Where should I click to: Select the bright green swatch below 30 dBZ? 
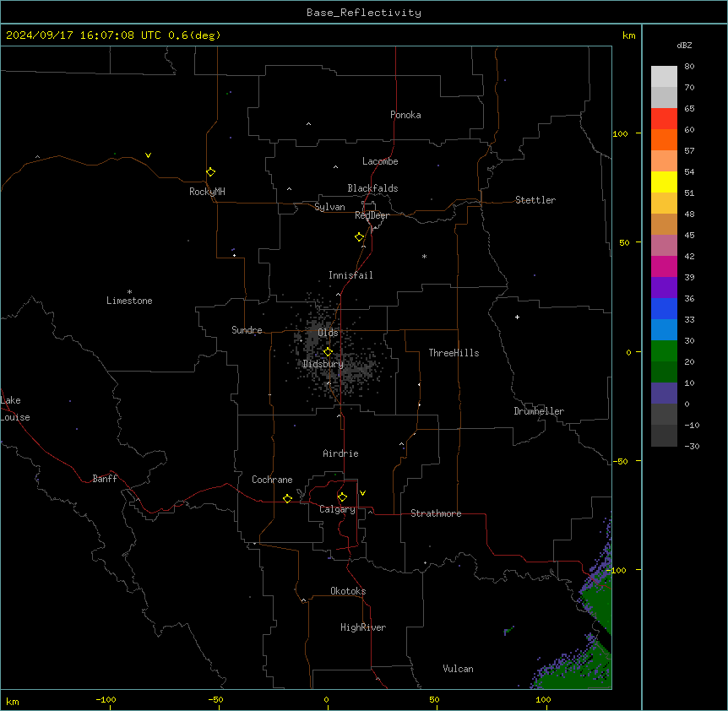[x=664, y=351]
